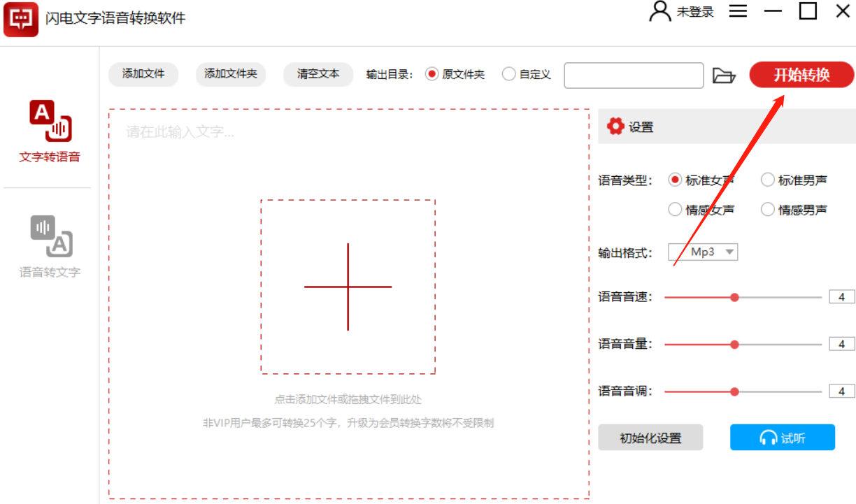The image size is (856, 504).
Task: Close the application window
Action: coord(843,11)
